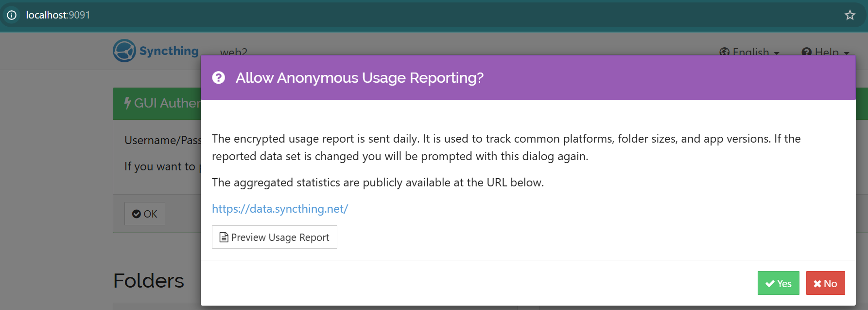Image resolution: width=868 pixels, height=310 pixels.
Task: Click the question mark icon in dialog header
Action: coord(219,77)
